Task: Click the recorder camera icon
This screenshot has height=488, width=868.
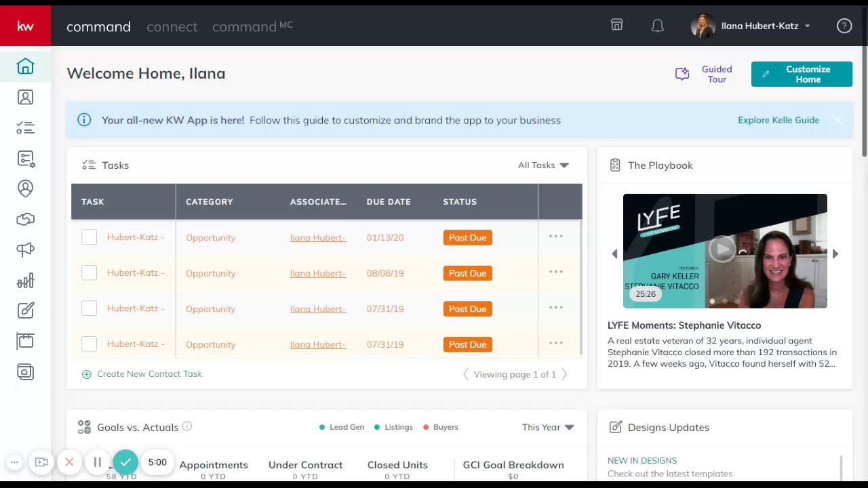Action: 41,462
